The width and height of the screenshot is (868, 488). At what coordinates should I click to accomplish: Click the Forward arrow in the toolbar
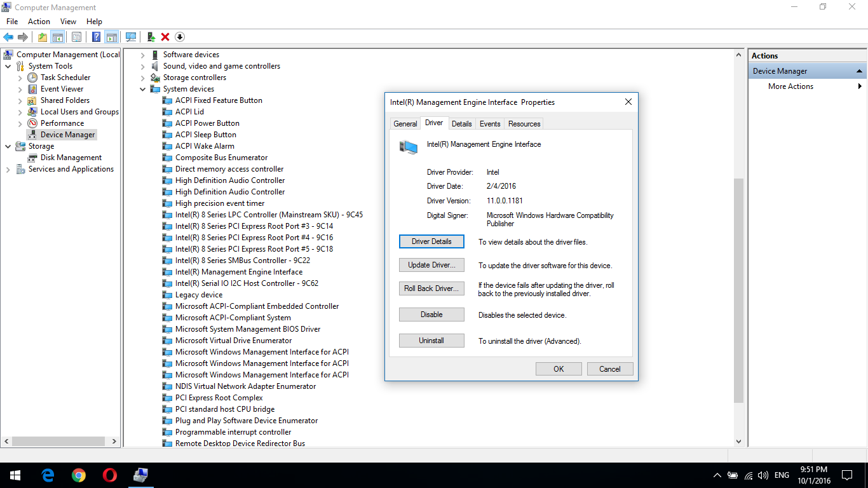(23, 37)
